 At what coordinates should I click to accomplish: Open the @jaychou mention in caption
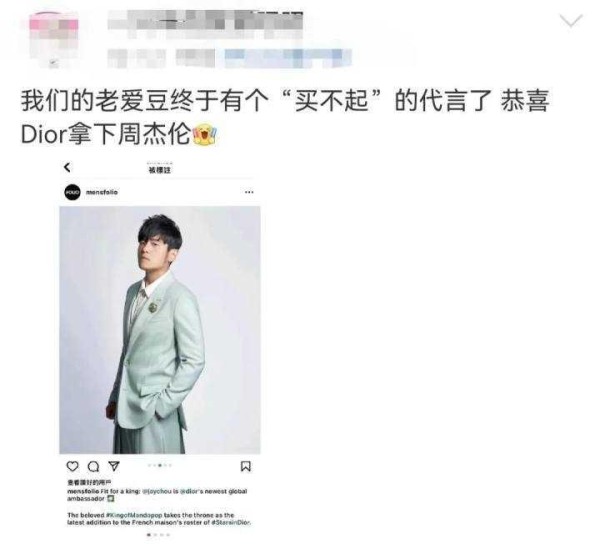(x=157, y=491)
